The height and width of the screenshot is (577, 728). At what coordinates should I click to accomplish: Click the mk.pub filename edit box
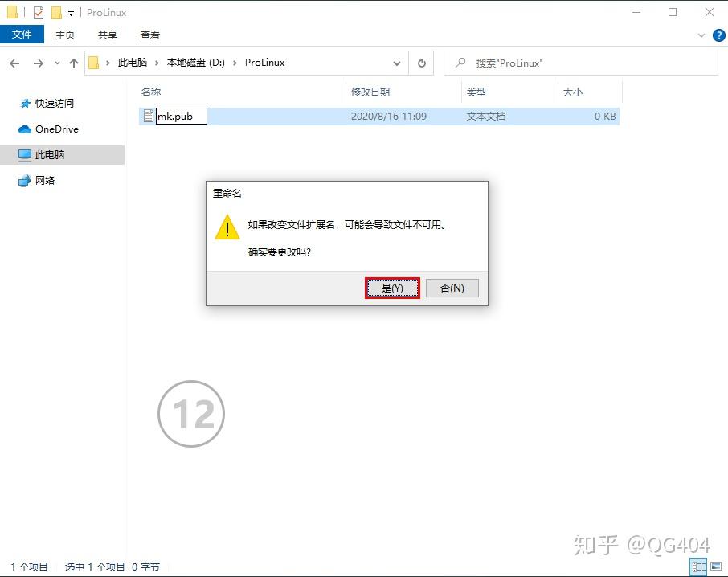point(181,117)
